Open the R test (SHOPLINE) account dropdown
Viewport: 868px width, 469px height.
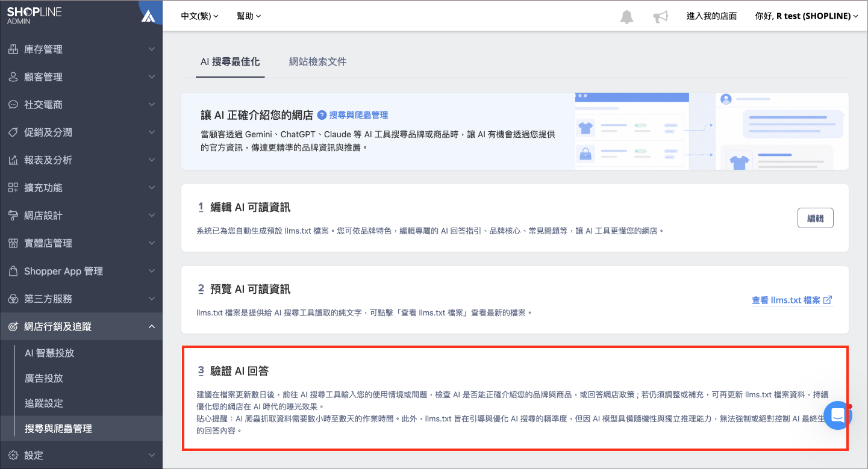click(807, 16)
